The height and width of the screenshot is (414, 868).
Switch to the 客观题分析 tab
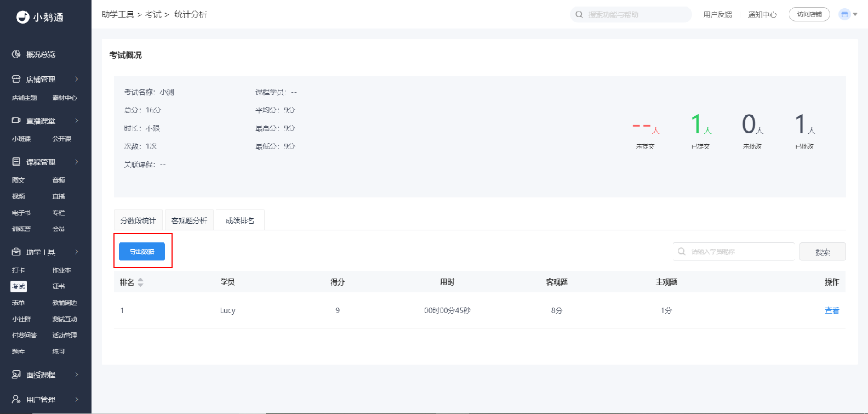coord(189,220)
